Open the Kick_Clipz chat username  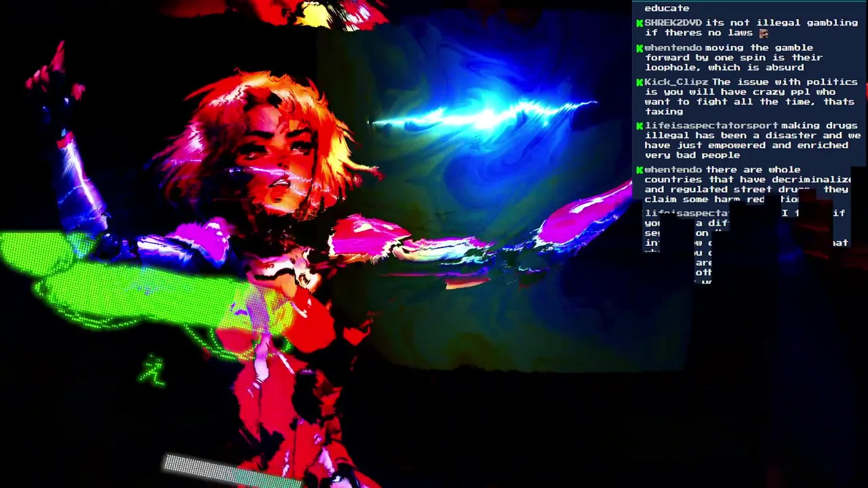pos(676,82)
